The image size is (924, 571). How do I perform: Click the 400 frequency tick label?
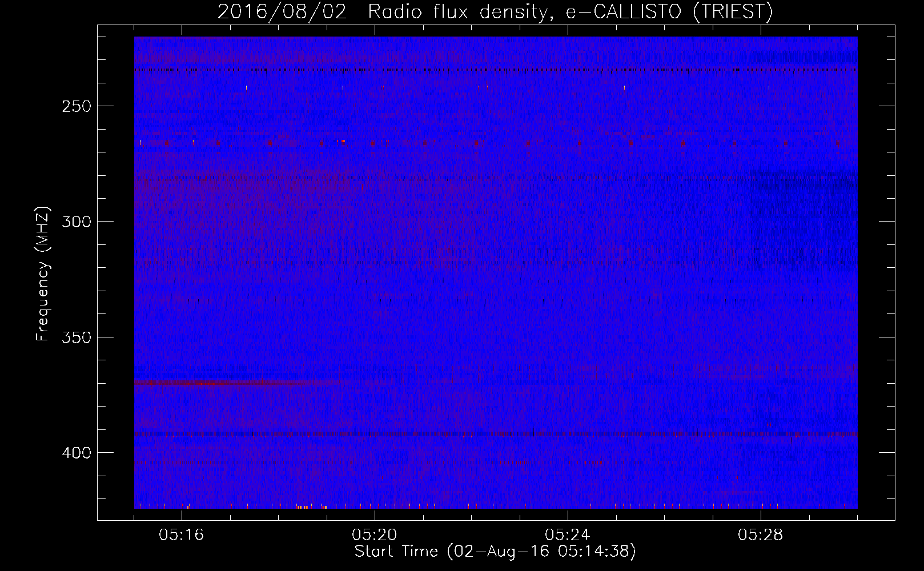coord(77,453)
